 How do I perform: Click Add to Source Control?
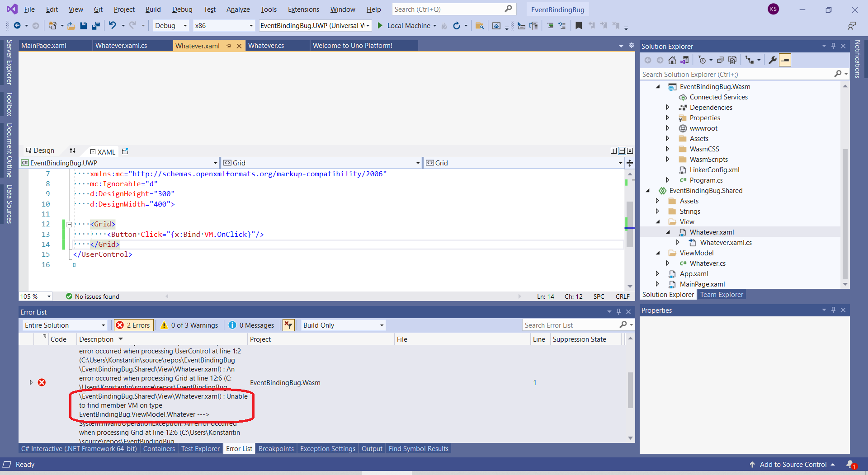coord(793,464)
